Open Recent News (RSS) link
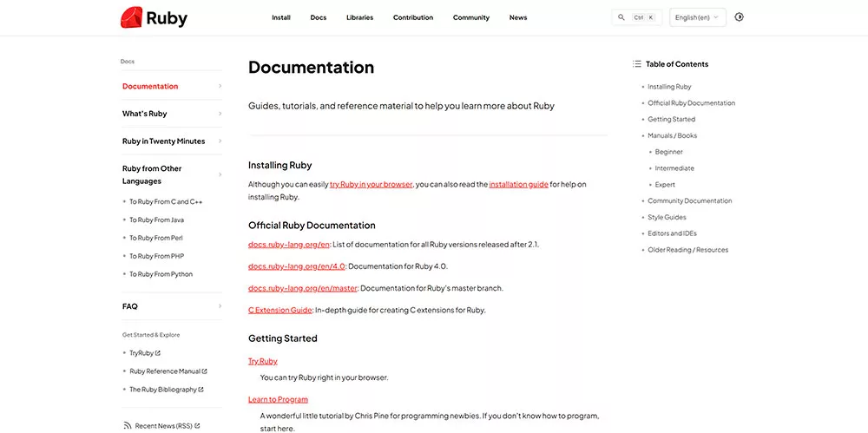The height and width of the screenshot is (433, 868). point(163,426)
